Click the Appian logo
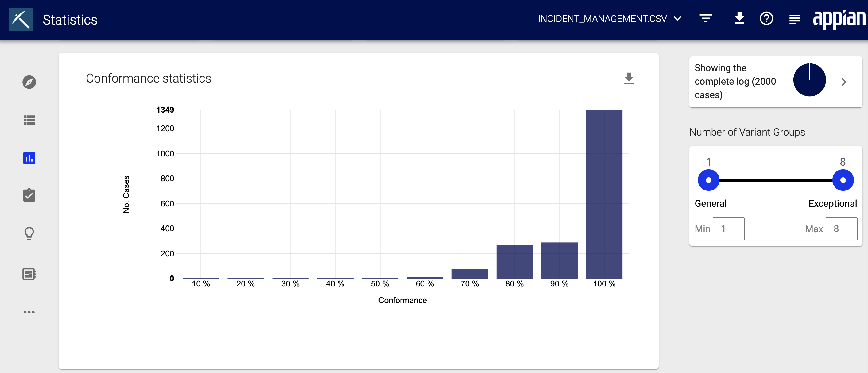This screenshot has height=373, width=868. pos(839,19)
